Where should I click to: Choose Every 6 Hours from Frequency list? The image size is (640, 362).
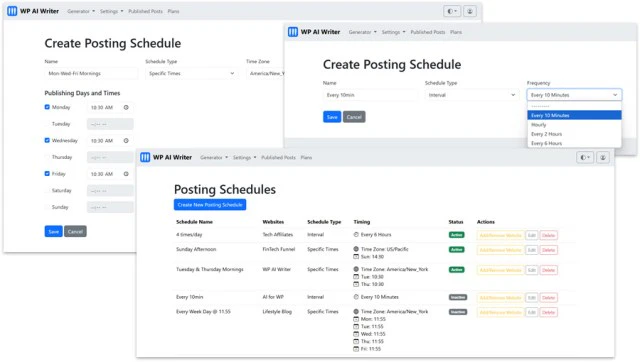(574, 143)
